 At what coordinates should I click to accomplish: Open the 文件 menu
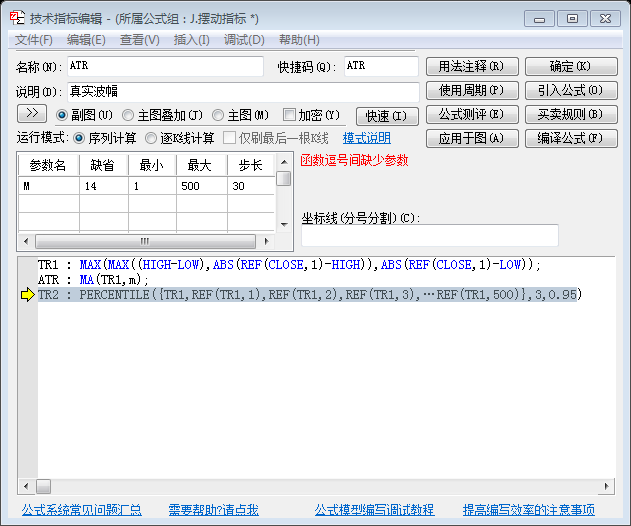[x=34, y=40]
